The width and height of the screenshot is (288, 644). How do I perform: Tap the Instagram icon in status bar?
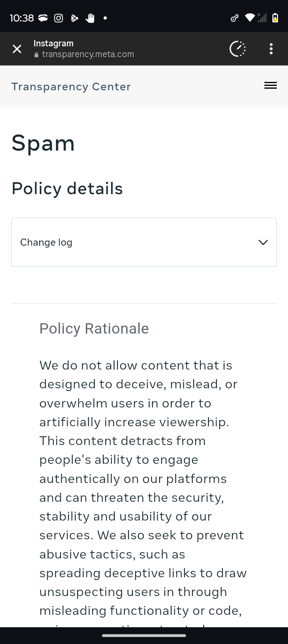[58, 18]
